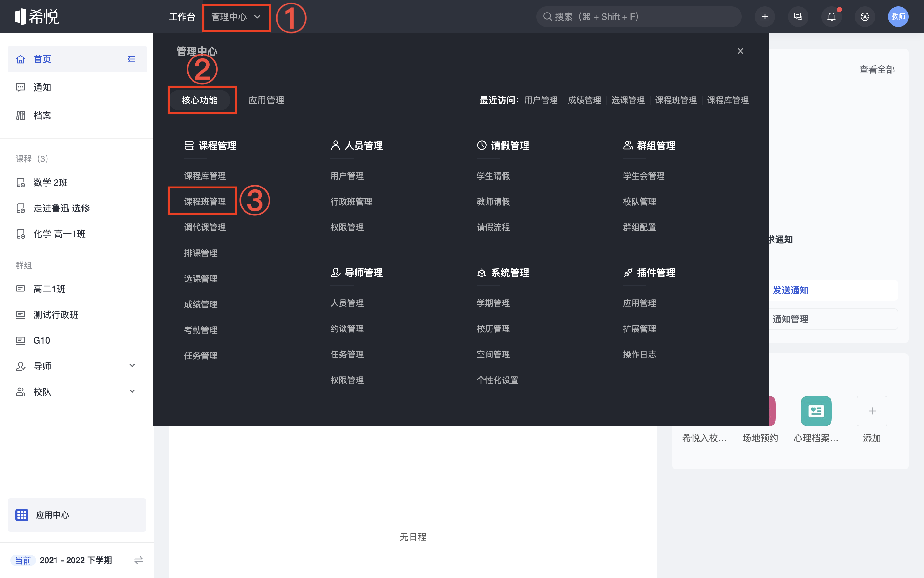Switch semester with the swap icon
Screen dimensions: 924x578
[x=139, y=560]
